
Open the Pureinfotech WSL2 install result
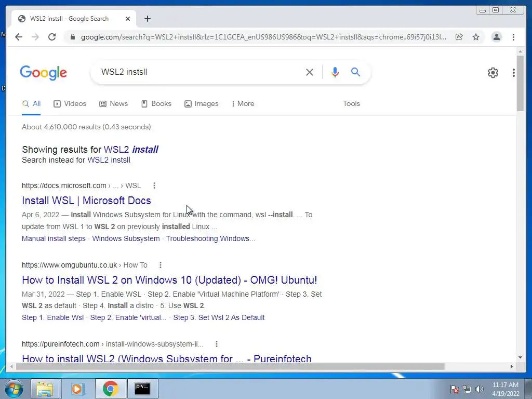[167, 358]
